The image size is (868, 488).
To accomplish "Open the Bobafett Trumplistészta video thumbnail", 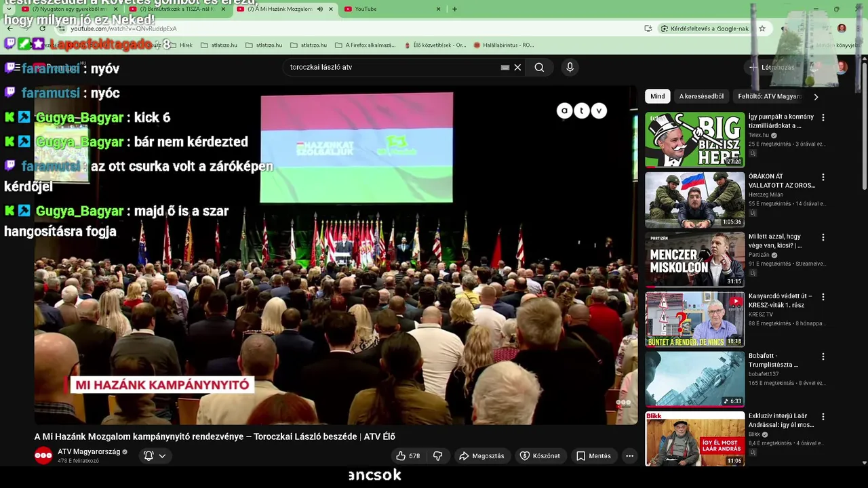I will [694, 378].
